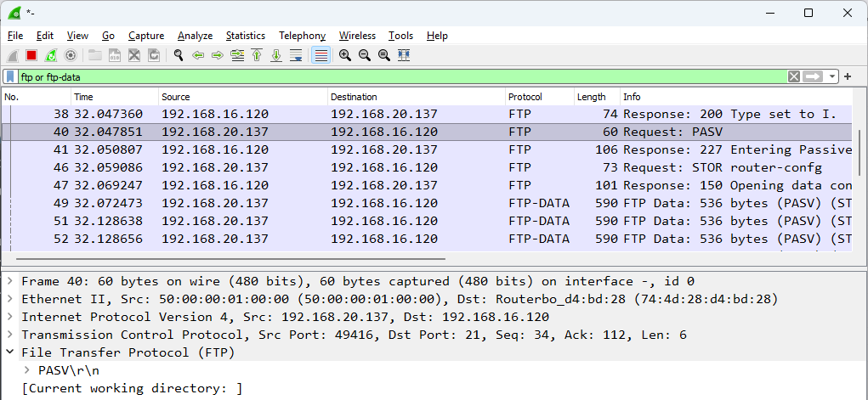Select packet 38 Response: 200 Type set
Screen dimensions: 868x400
(x=427, y=115)
